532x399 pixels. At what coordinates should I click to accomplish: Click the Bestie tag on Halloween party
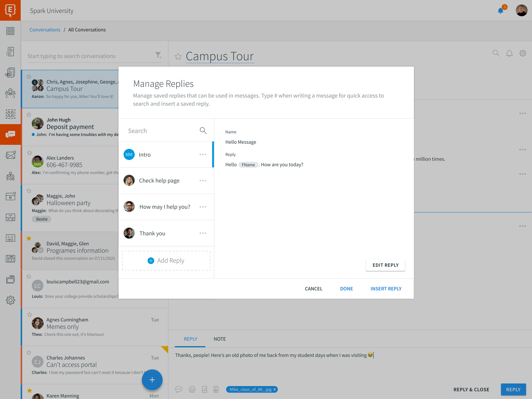42,219
